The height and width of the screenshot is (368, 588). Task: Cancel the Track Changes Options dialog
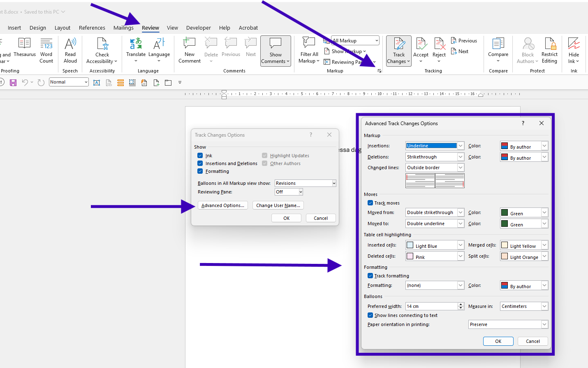tap(321, 218)
